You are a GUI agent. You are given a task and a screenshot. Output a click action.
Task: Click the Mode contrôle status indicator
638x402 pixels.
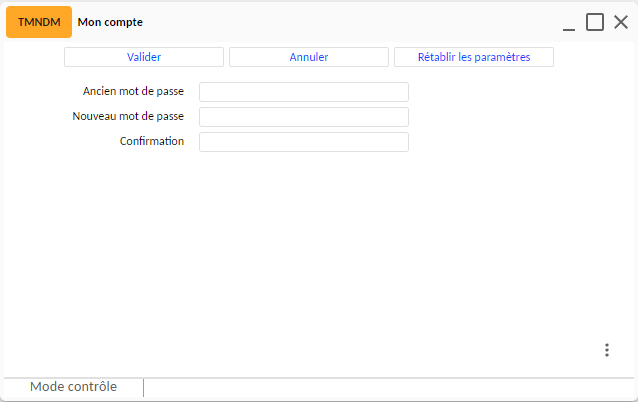pyautogui.click(x=74, y=387)
